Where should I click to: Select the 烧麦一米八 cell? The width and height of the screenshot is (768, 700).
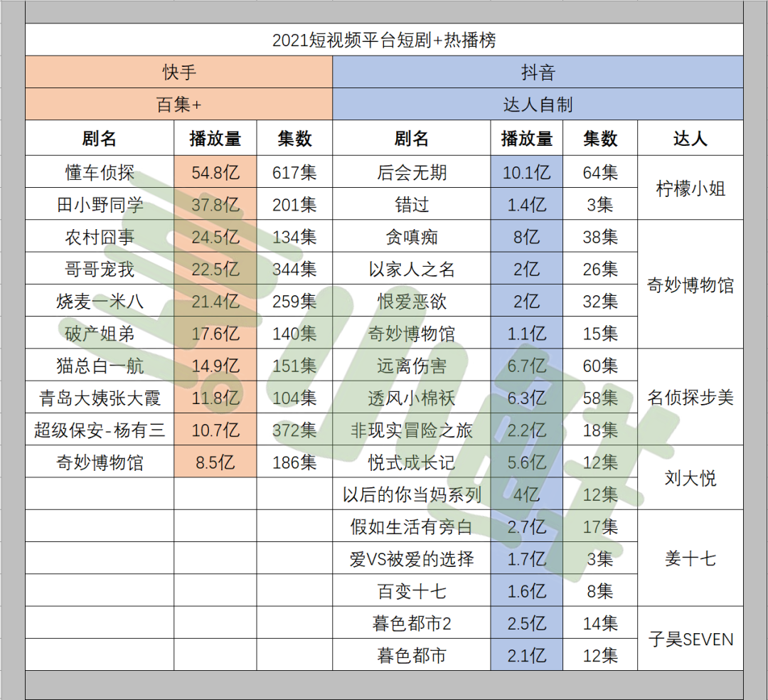click(100, 301)
